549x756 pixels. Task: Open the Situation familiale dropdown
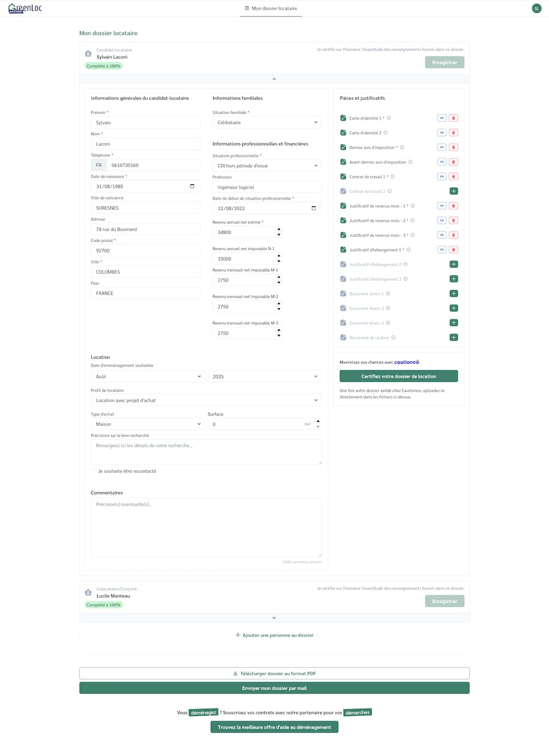(x=267, y=122)
